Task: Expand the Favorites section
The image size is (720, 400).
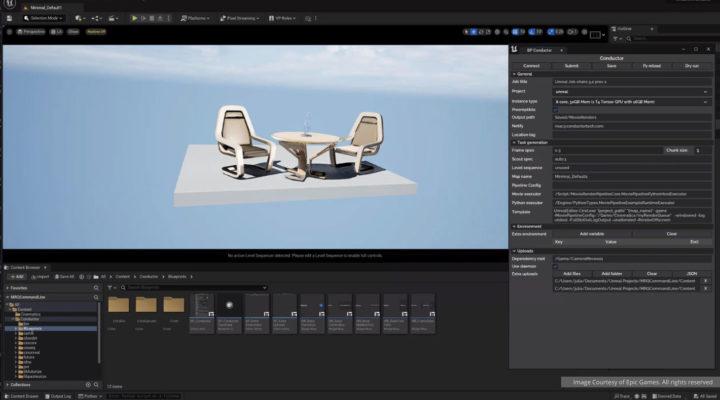Action: pyautogui.click(x=7, y=288)
